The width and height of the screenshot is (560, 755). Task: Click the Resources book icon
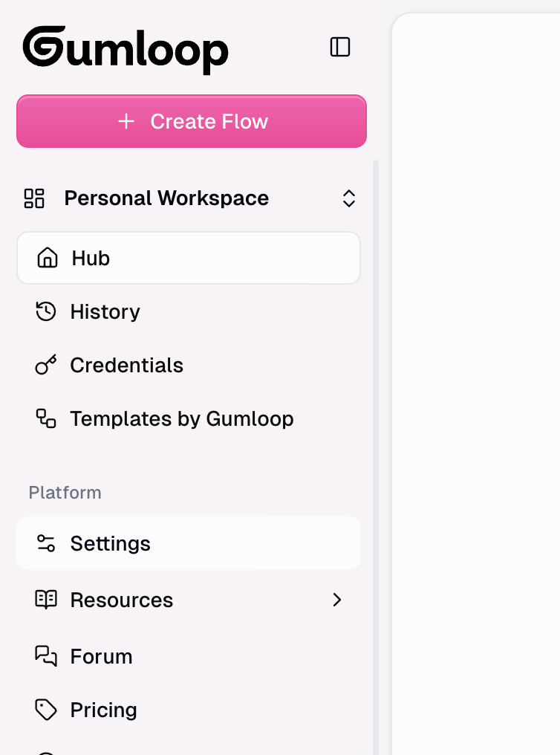45,600
